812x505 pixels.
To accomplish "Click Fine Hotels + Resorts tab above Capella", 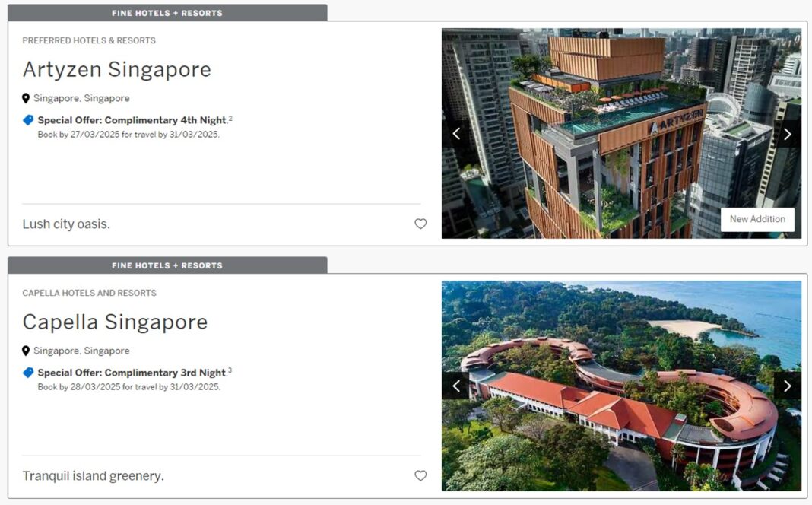I will [167, 265].
